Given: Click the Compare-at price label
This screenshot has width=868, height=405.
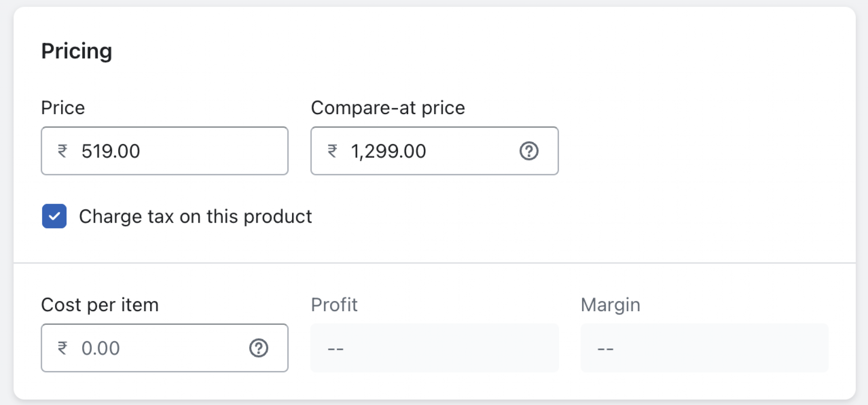Looking at the screenshot, I should (388, 108).
